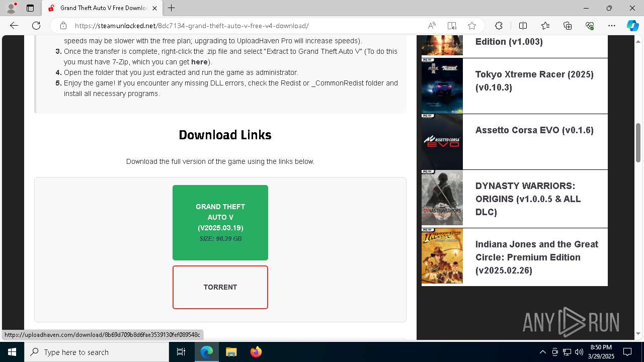Viewport: 644px width, 362px height.
Task: Launch Firefox from taskbar
Action: [256, 352]
